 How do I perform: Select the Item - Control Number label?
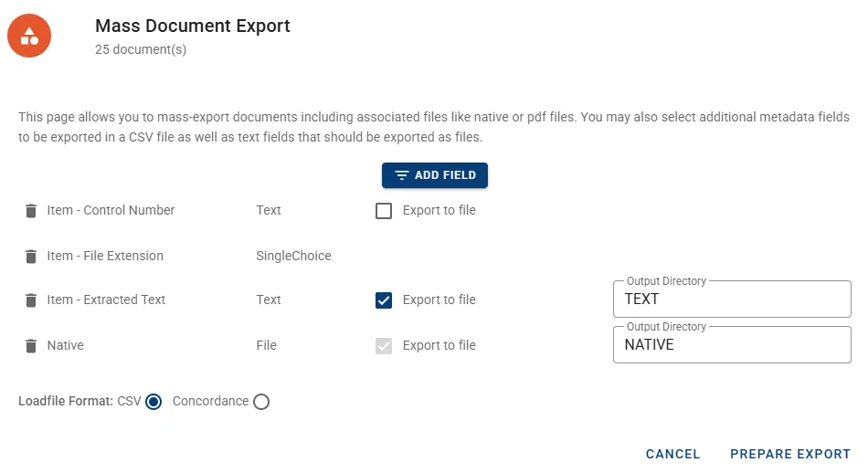click(x=111, y=210)
